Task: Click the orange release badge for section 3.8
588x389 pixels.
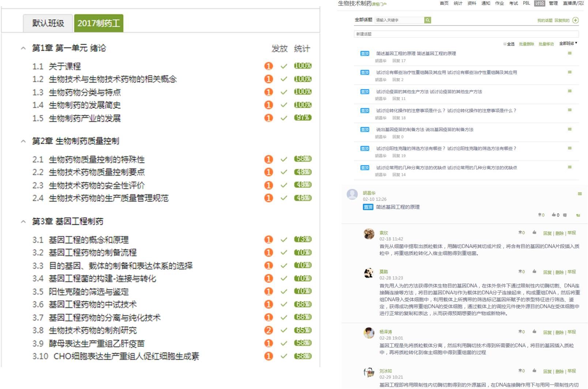Action: (x=268, y=330)
